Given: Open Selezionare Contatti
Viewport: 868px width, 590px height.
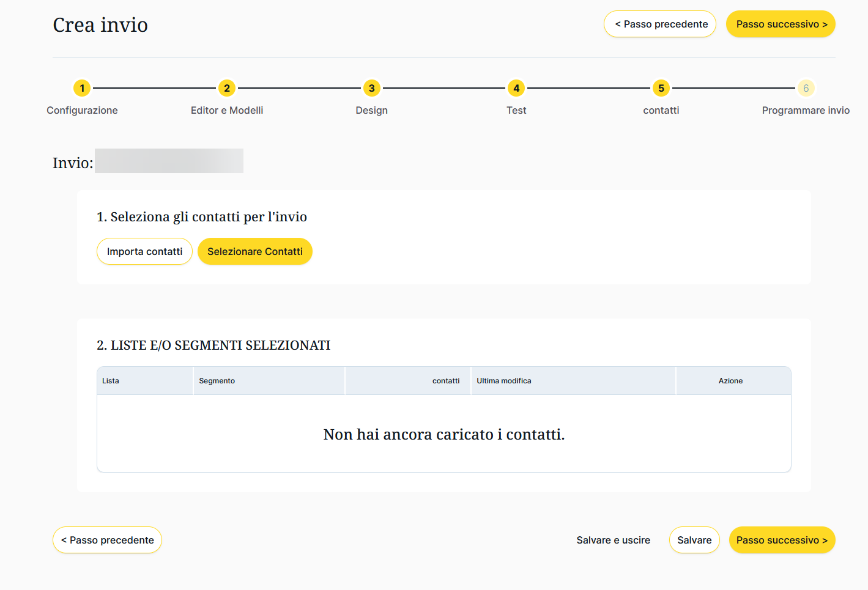Looking at the screenshot, I should click(x=254, y=252).
